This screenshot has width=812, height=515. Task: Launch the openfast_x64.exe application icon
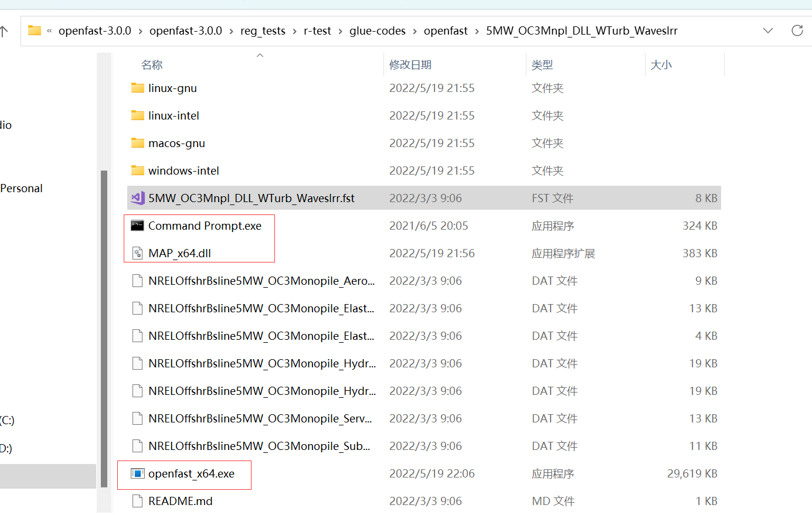(x=137, y=473)
